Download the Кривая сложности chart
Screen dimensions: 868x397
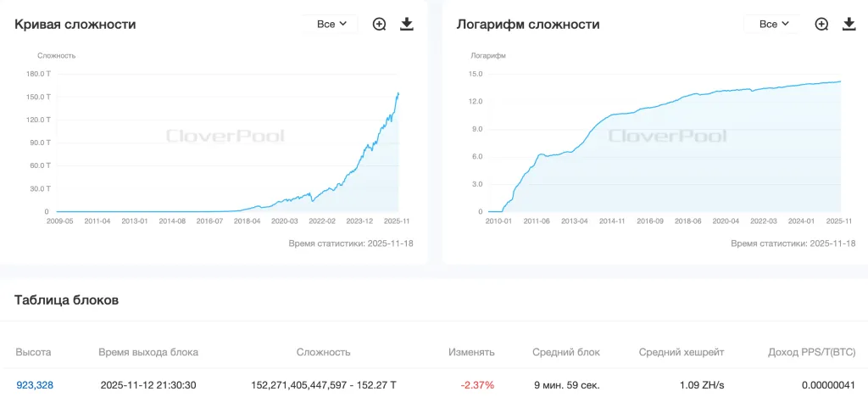pyautogui.click(x=407, y=24)
